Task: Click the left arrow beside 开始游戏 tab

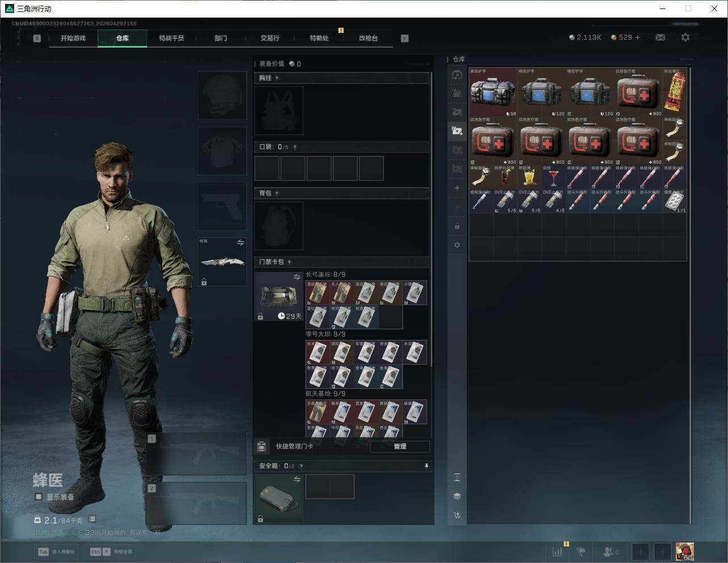Action: point(37,39)
